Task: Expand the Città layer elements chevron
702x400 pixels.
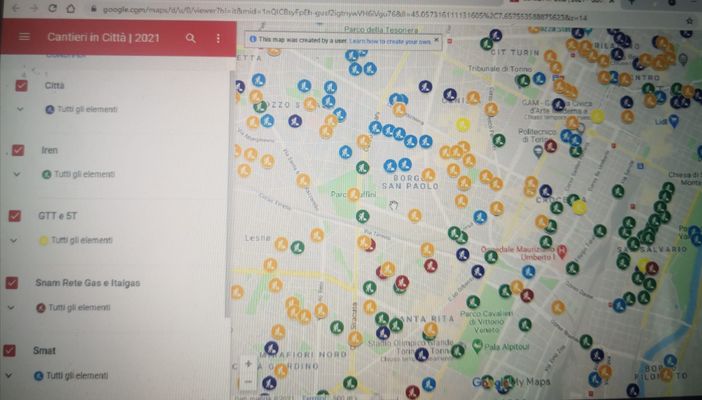Action: [x=20, y=109]
